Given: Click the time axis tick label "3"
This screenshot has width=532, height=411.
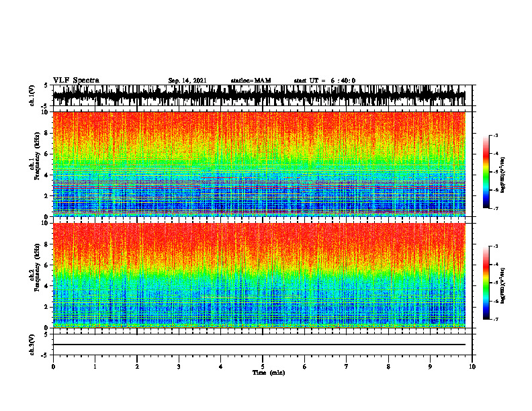Looking at the screenshot, I should click(x=179, y=367).
